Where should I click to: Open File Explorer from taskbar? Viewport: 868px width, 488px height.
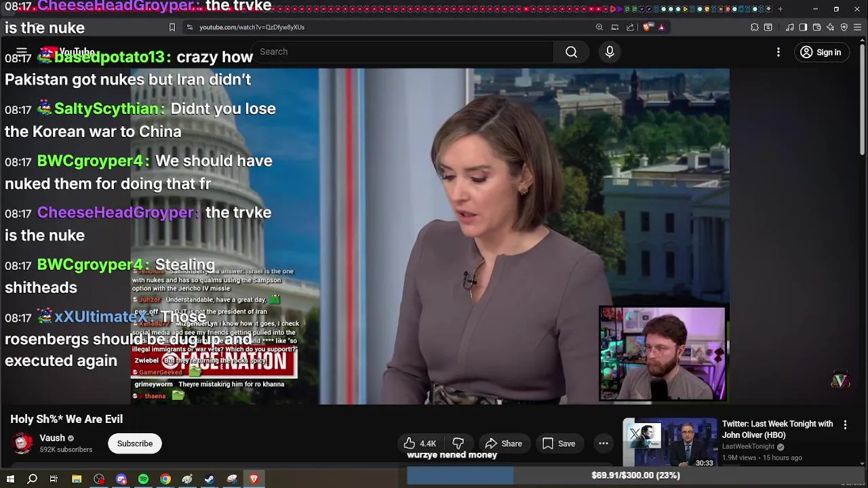(x=77, y=479)
